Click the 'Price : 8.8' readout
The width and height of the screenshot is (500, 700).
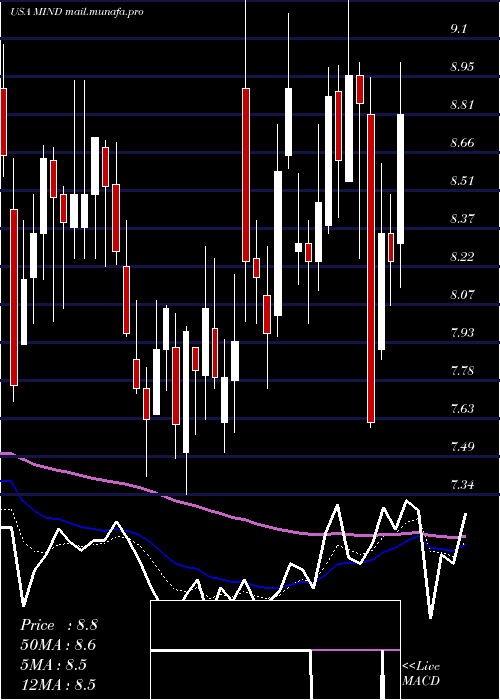tap(58, 625)
